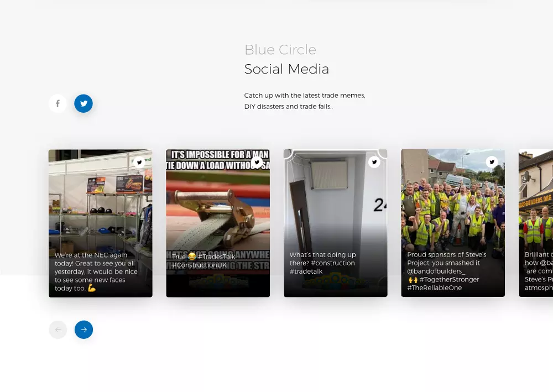Switch feed to Facebook icon

click(x=58, y=103)
